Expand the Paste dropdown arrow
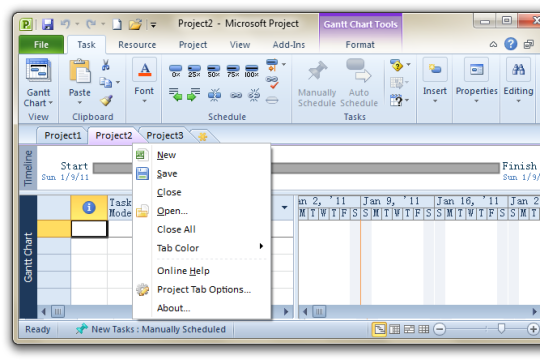Image resolution: width=540 pixels, height=364 pixels. click(80, 103)
